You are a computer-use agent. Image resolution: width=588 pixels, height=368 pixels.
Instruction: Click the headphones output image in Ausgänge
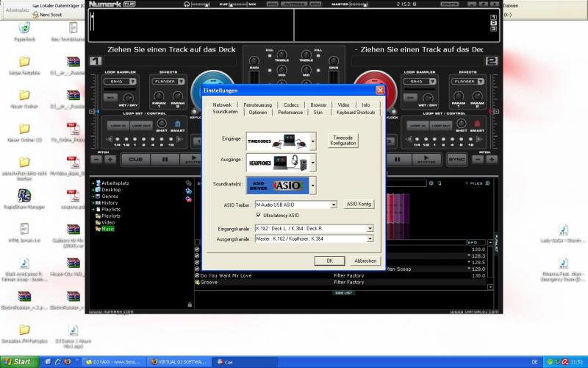point(277,163)
